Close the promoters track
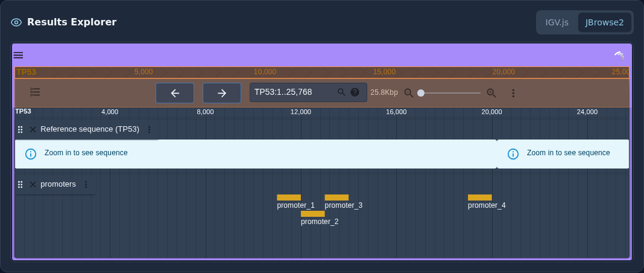Screen dimensions: 644x273 pos(33,185)
